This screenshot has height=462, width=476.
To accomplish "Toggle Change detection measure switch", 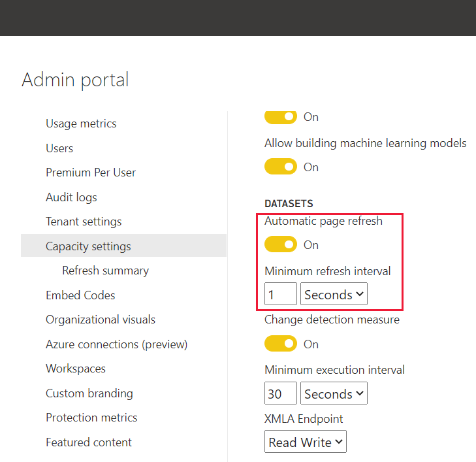I will tap(281, 344).
